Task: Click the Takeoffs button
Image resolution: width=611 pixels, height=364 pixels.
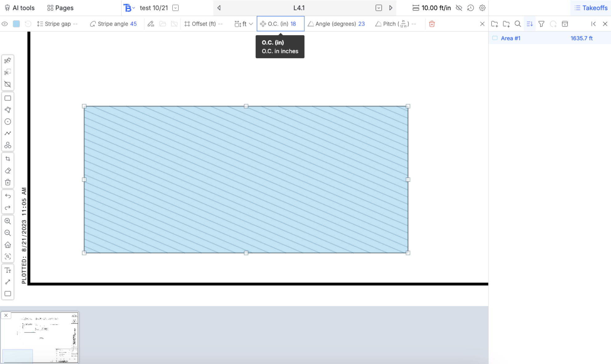Action: click(591, 8)
